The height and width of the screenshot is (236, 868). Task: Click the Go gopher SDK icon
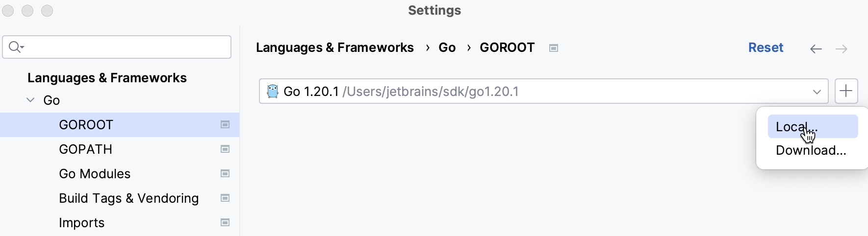(273, 92)
